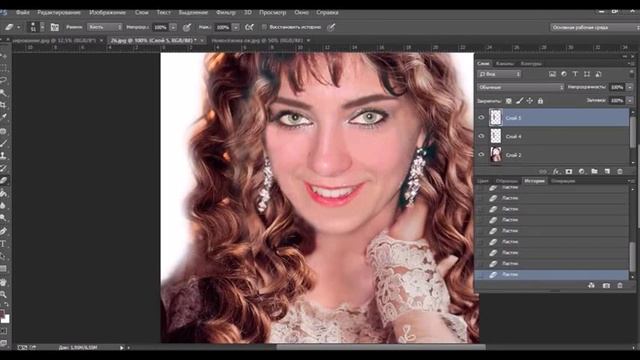Create new snapshot in History panel
The image size is (640, 360).
606,286
